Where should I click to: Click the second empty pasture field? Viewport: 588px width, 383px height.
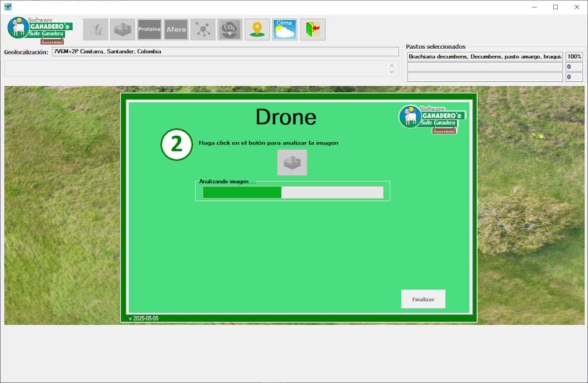coord(485,67)
